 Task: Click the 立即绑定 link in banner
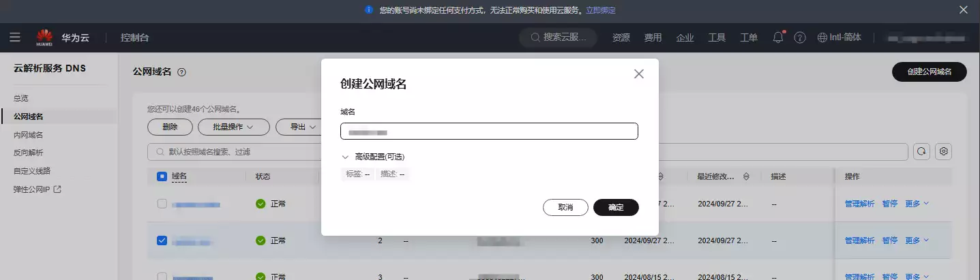[x=600, y=10]
